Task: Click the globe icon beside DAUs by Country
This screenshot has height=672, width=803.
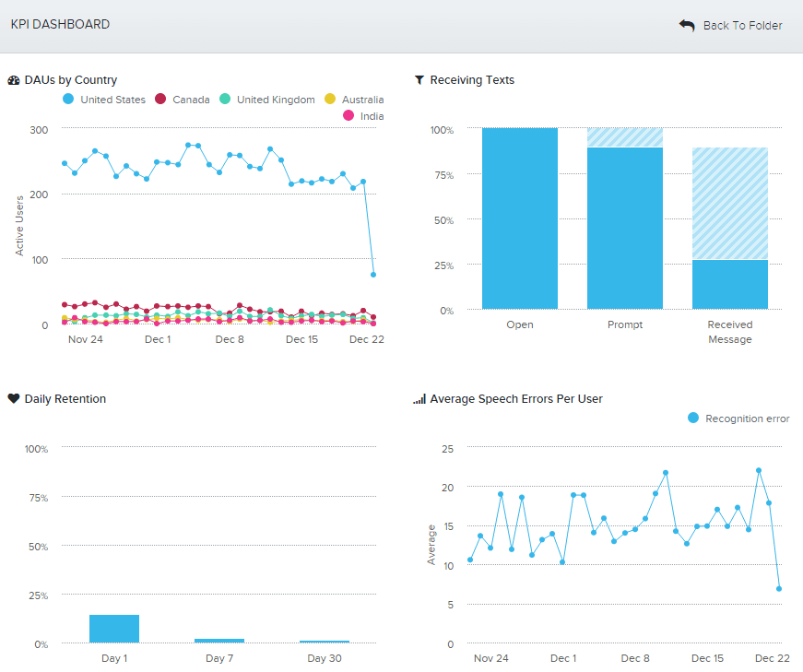Action: (13, 80)
